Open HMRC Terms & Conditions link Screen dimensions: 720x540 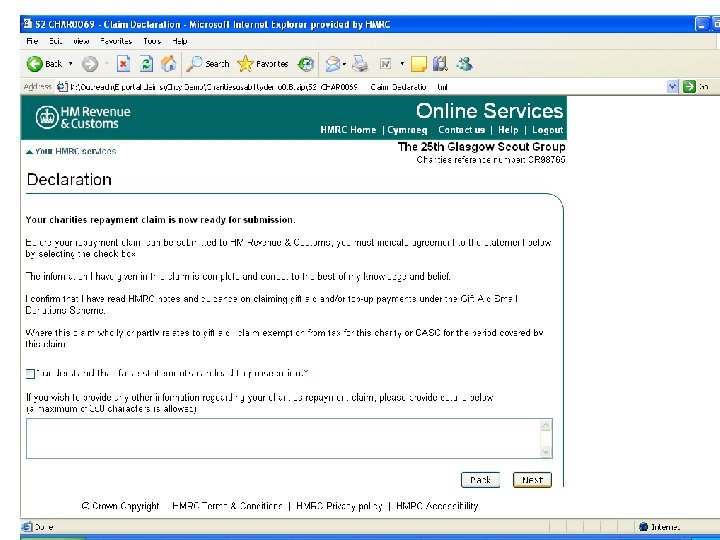click(227, 506)
